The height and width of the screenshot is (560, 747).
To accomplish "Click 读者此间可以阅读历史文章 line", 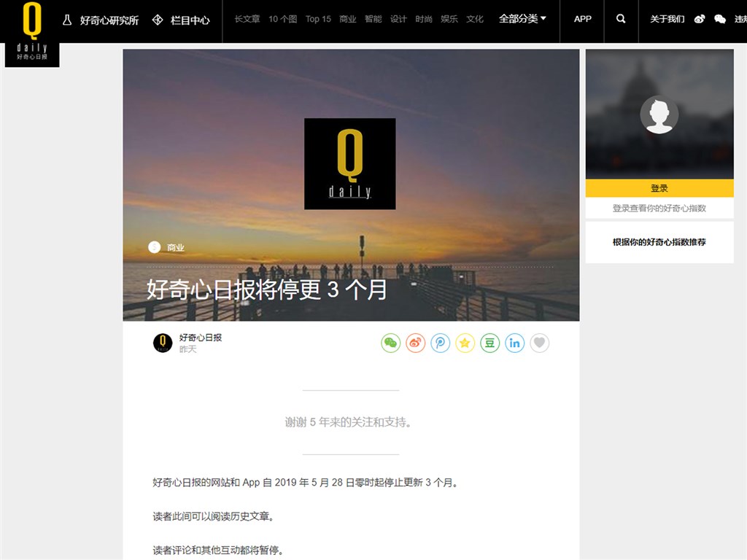I will tap(214, 516).
